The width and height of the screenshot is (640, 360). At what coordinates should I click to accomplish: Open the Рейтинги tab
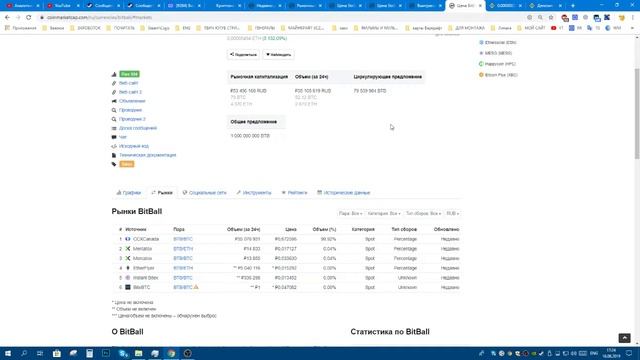click(294, 193)
